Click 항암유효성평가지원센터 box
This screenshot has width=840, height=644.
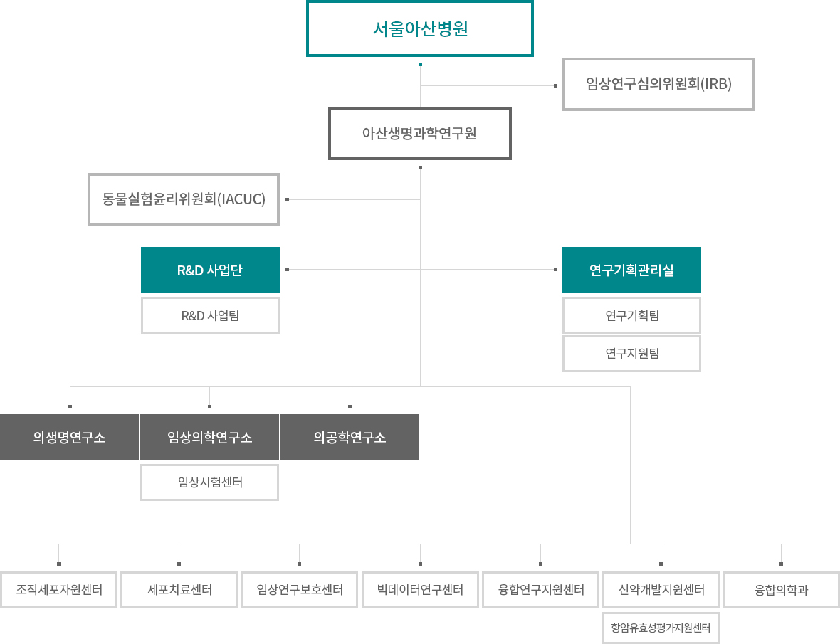coord(661,628)
